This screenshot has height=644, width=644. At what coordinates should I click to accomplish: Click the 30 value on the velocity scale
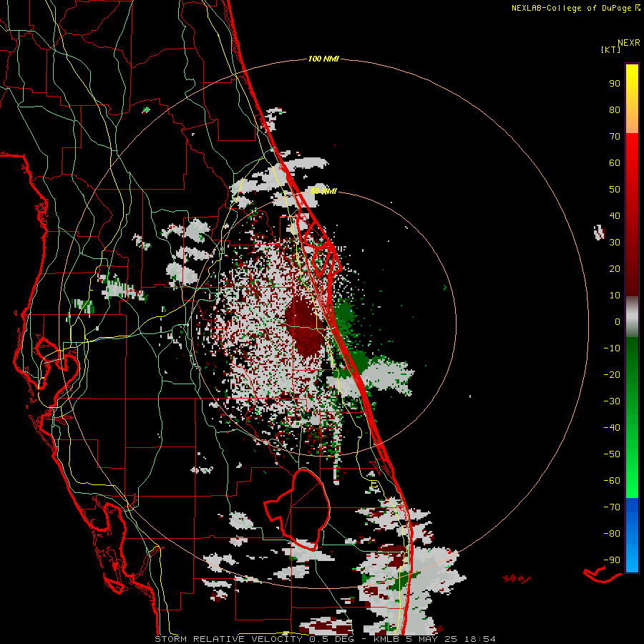click(615, 243)
